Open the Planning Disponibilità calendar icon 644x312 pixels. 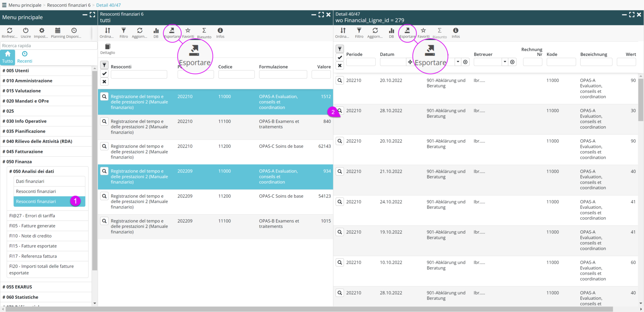[x=58, y=31]
